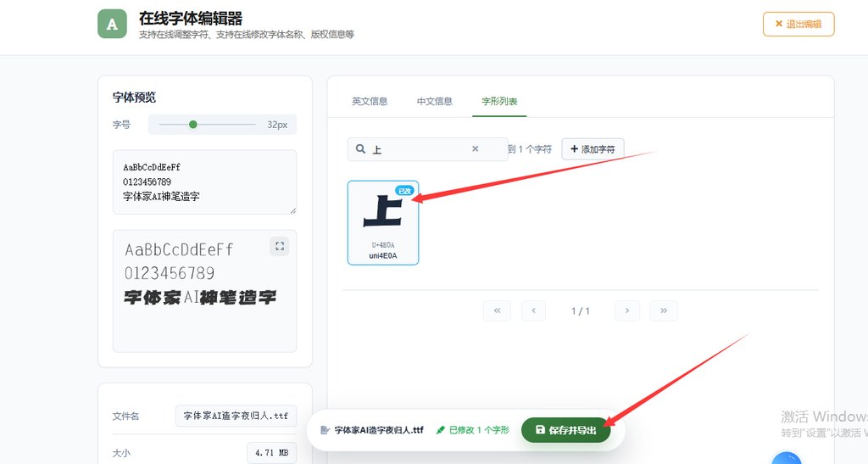868x464 pixels.
Task: Switch to the 英文信息 tab
Action: (x=370, y=101)
